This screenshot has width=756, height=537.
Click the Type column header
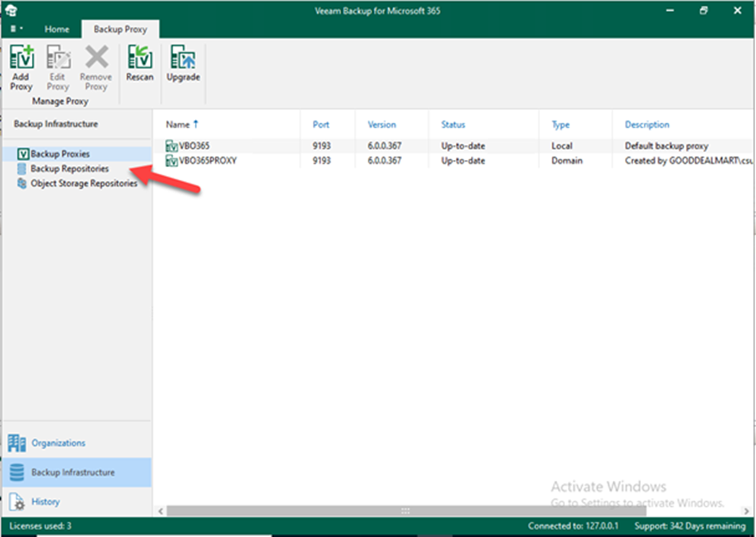(560, 124)
